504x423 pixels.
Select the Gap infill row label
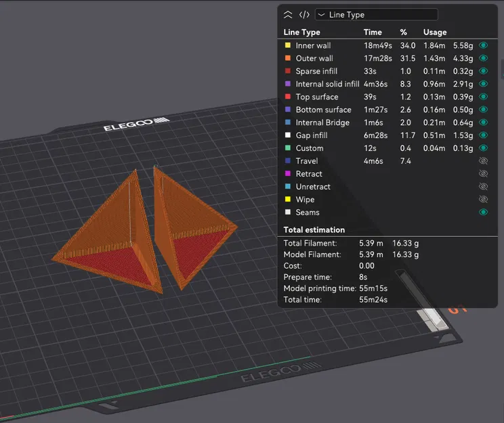point(312,135)
